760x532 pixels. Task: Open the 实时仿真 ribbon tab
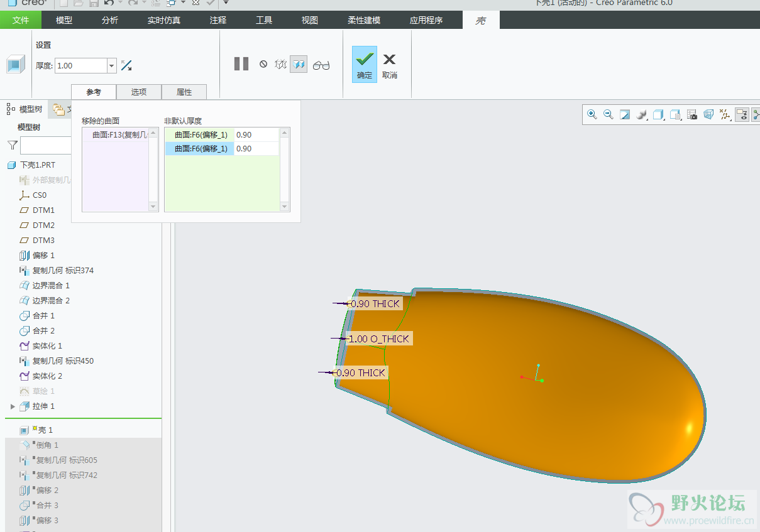click(164, 20)
